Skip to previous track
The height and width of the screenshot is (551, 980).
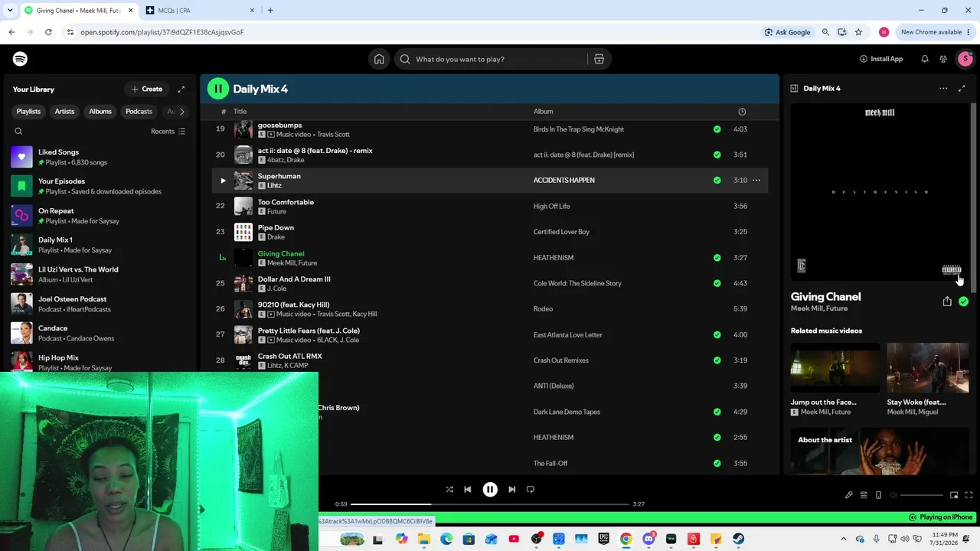(468, 490)
